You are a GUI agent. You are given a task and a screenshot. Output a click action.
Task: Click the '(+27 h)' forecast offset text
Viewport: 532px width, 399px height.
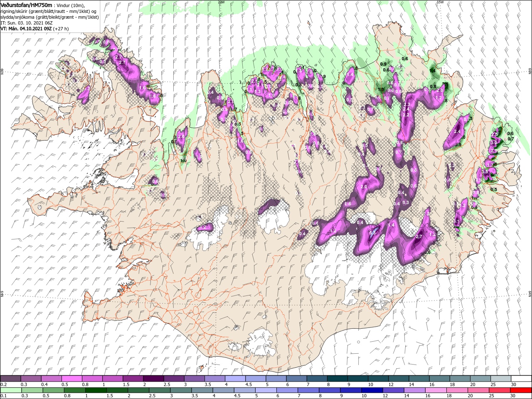(61, 29)
